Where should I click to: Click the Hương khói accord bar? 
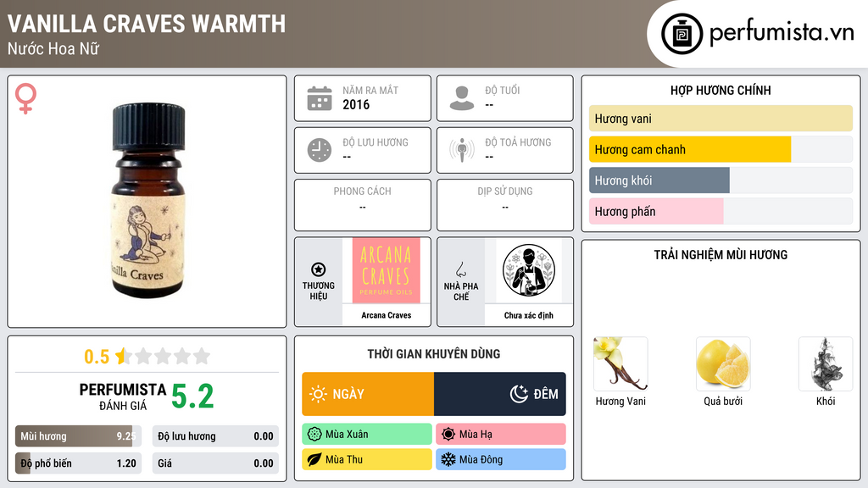click(721, 180)
